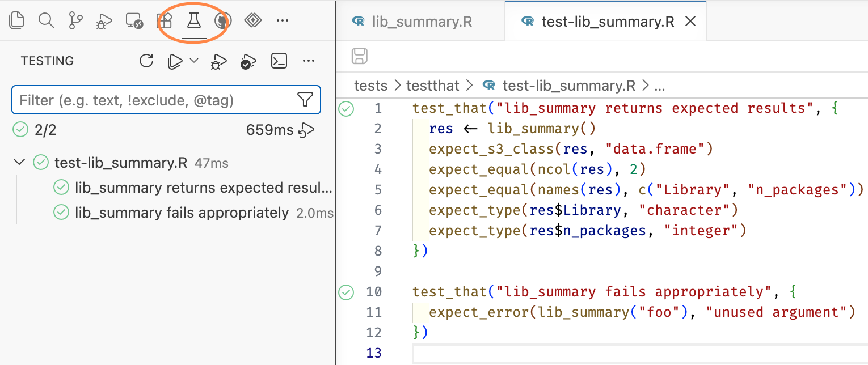Place cursor on 'expect_error' in line 11
The image size is (868, 365).
point(479,312)
